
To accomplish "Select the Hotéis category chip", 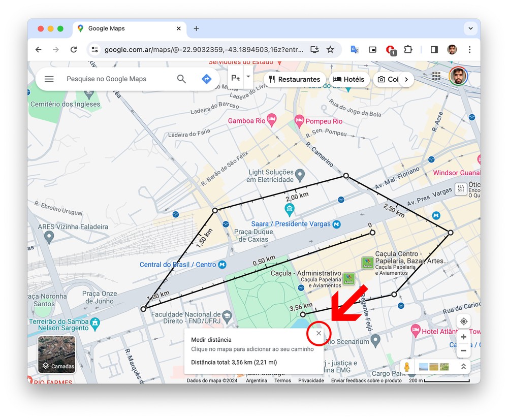I will [349, 79].
